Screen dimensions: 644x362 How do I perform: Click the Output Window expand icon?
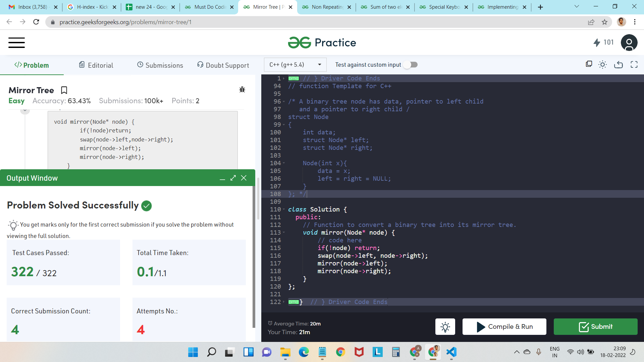[233, 178]
